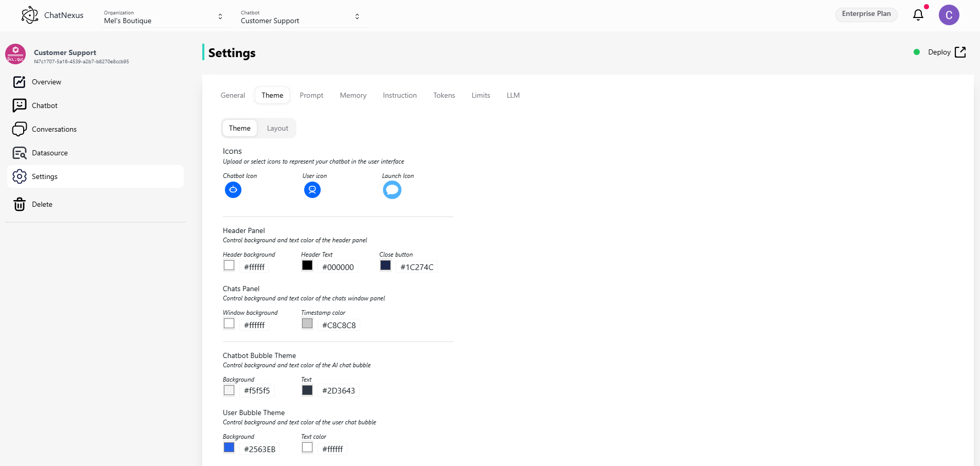The width and height of the screenshot is (980, 466).
Task: Switch to the Limits tab
Action: pos(481,95)
